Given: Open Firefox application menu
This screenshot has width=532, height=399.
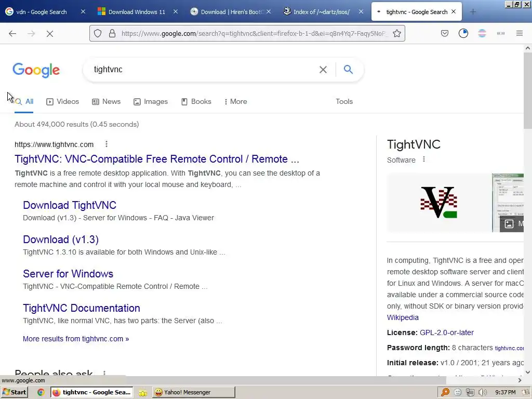Looking at the screenshot, I should coord(520,33).
